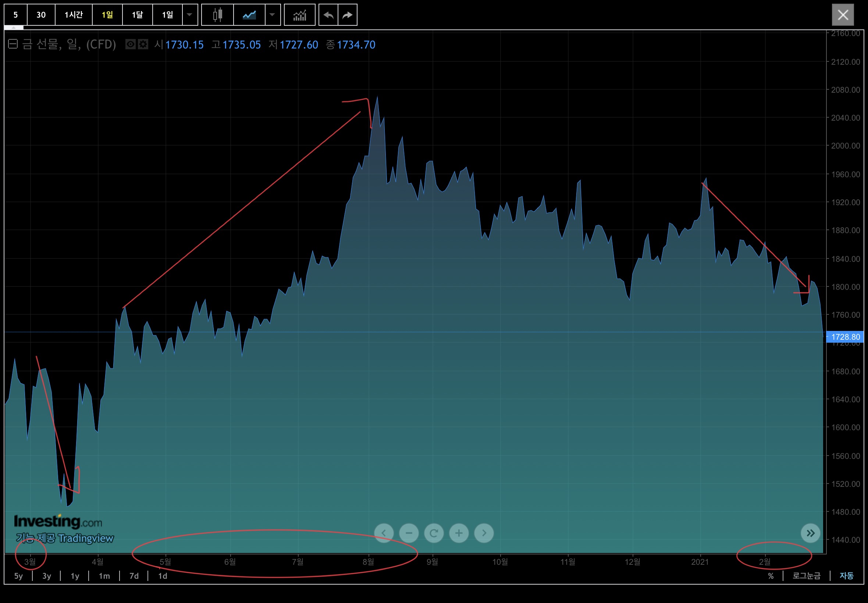Toggle gold futures series visibility eye

pyautogui.click(x=130, y=44)
